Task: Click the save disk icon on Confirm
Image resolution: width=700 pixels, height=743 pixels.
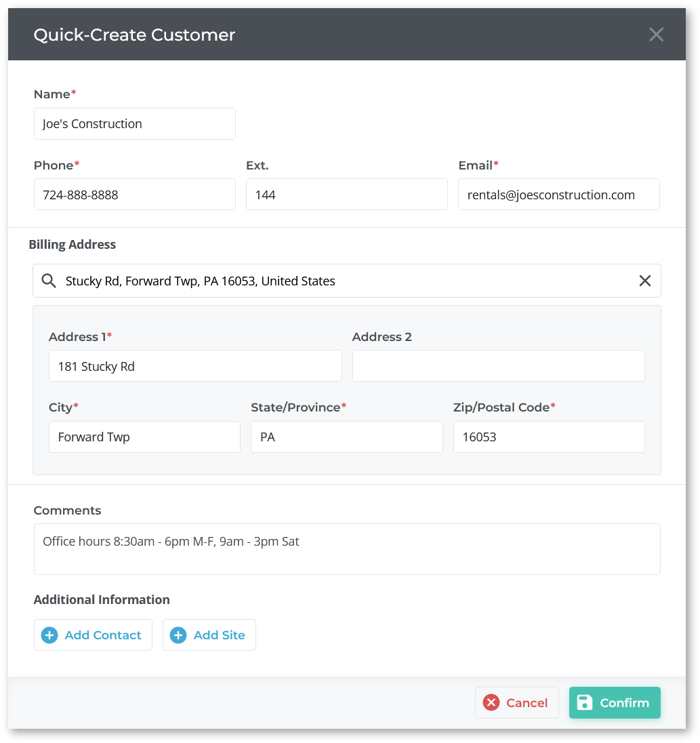Action: (585, 702)
